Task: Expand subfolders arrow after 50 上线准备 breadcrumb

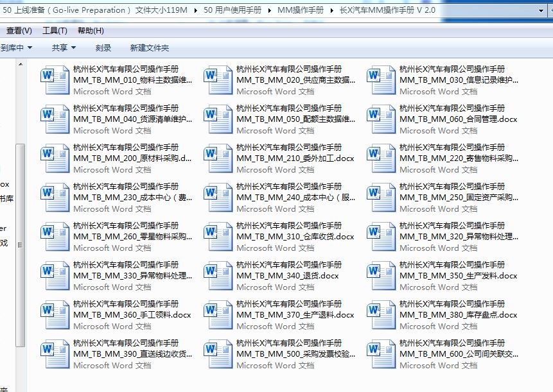Action: pyautogui.click(x=196, y=10)
